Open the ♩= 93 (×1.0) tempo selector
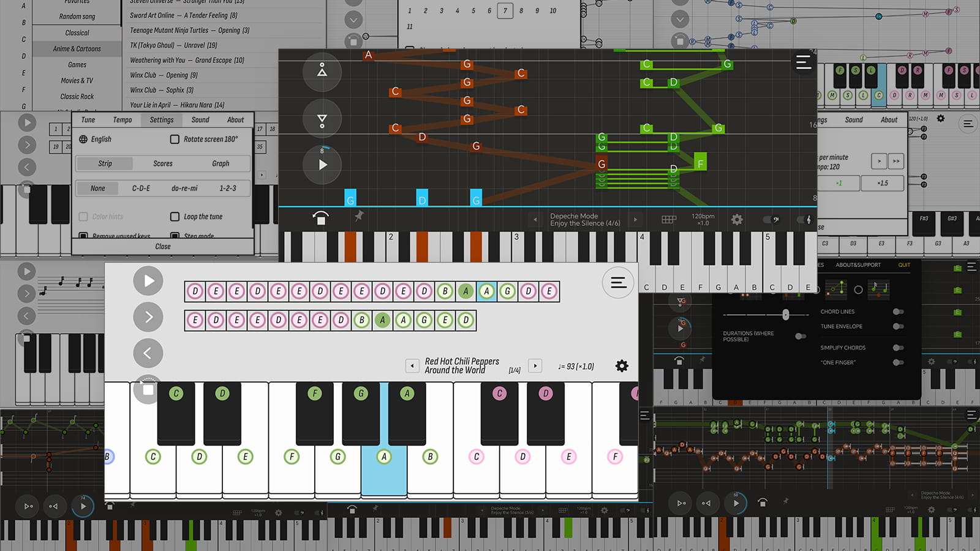This screenshot has height=551, width=980. coord(576,367)
